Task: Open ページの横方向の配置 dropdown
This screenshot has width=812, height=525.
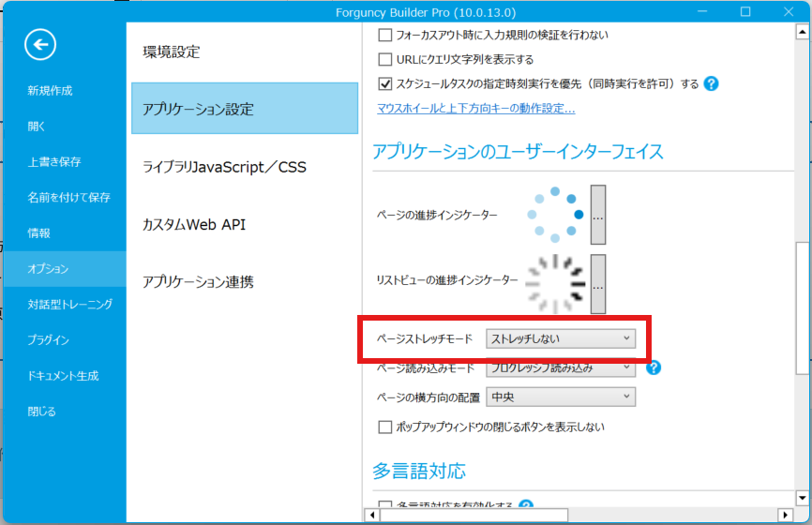Action: coord(560,397)
